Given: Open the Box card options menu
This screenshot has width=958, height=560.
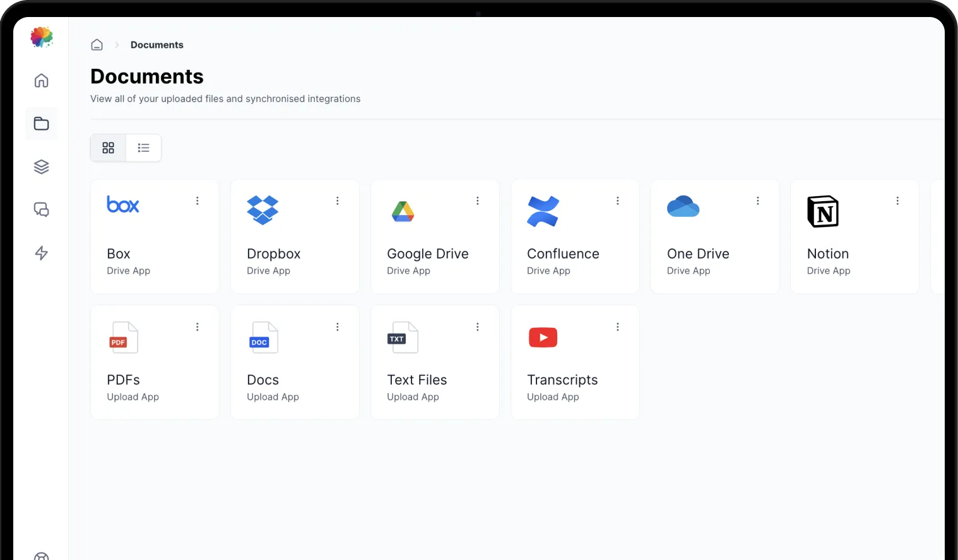Looking at the screenshot, I should [x=198, y=201].
